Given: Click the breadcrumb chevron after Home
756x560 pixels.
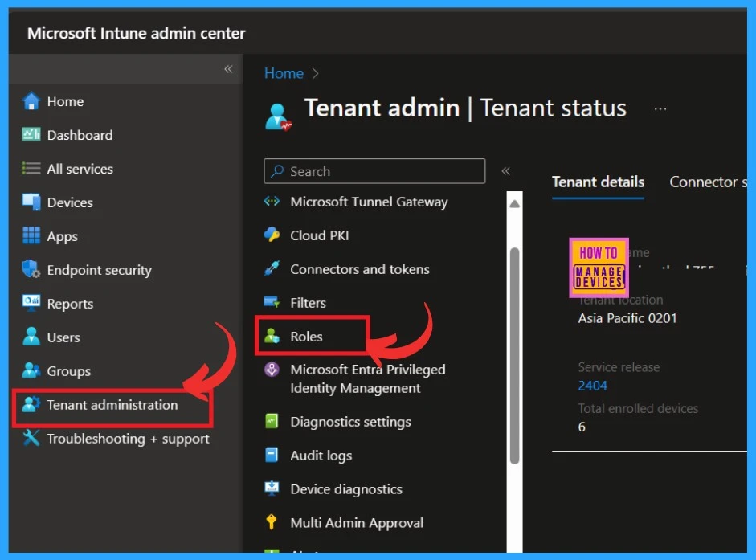Looking at the screenshot, I should [x=315, y=73].
